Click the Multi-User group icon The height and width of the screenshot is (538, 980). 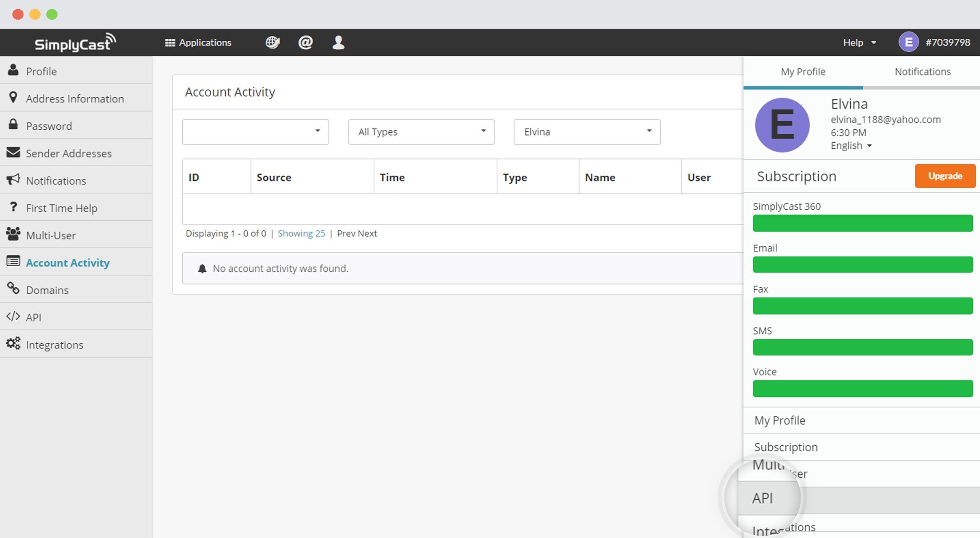[x=13, y=234]
